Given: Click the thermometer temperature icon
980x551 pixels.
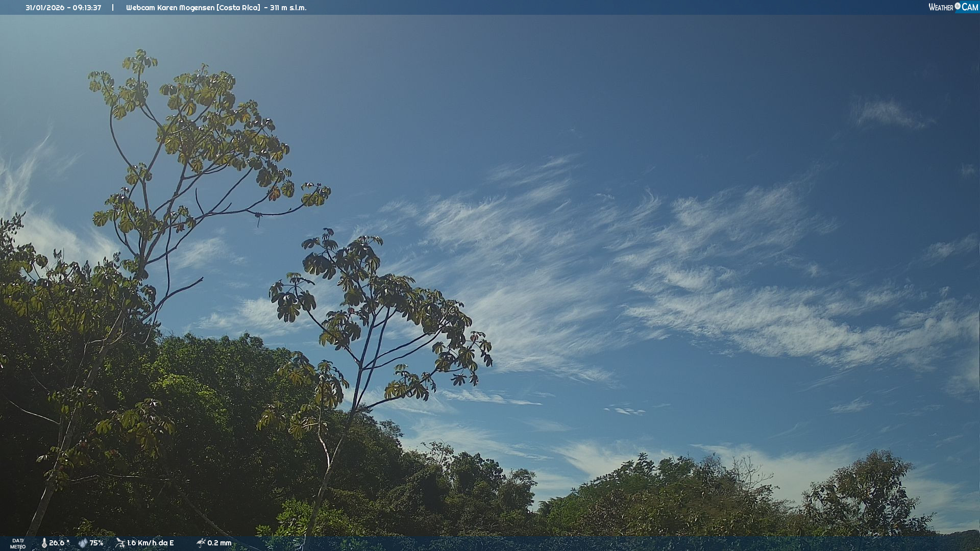Looking at the screenshot, I should (44, 543).
